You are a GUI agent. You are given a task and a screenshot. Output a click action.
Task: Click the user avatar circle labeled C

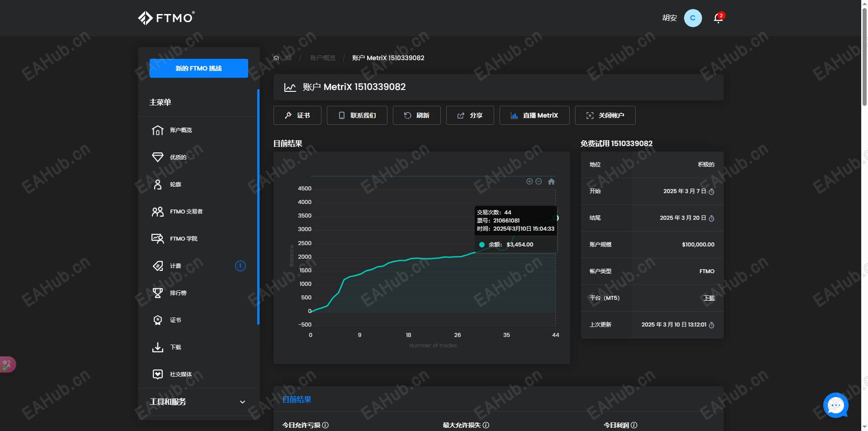click(x=693, y=18)
